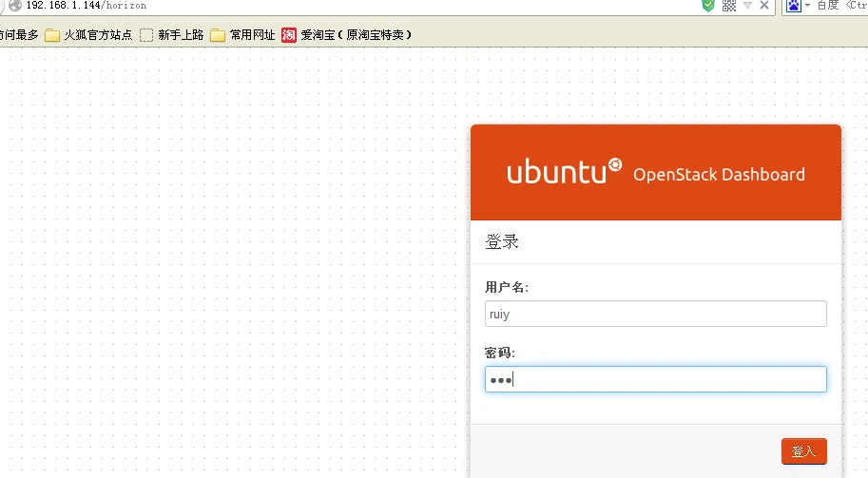The image size is (868, 478).
Task: Open the search engine dropdown arrow
Action: (x=808, y=6)
